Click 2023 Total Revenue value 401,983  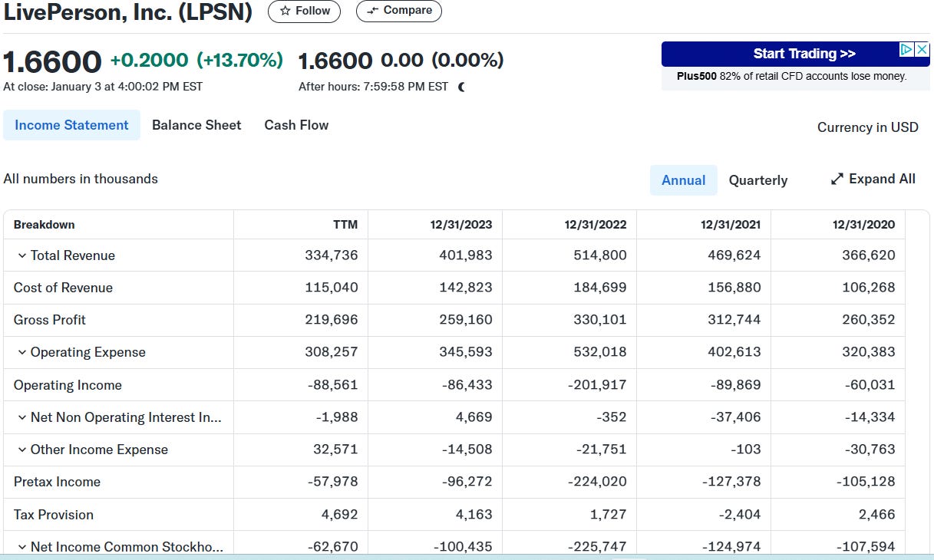[x=466, y=255]
